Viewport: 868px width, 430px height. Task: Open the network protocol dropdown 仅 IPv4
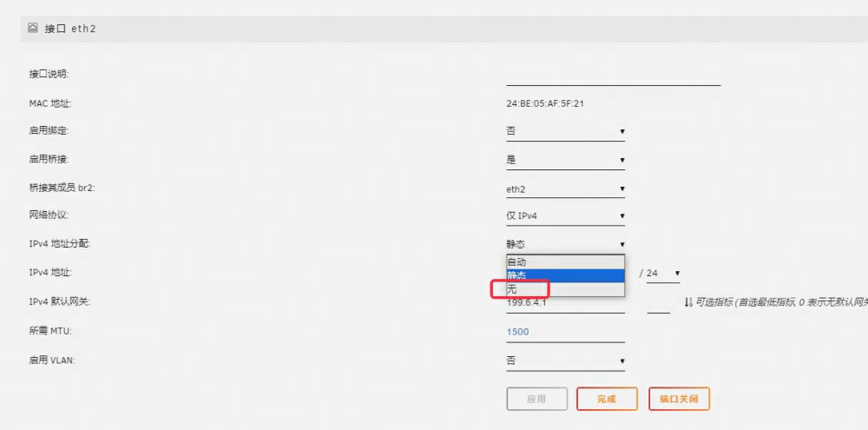click(565, 216)
